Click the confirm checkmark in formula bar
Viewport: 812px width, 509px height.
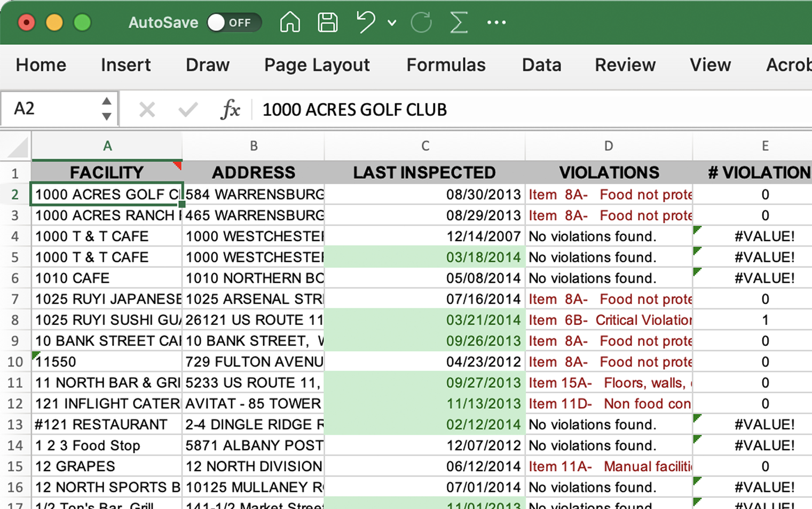tap(188, 110)
